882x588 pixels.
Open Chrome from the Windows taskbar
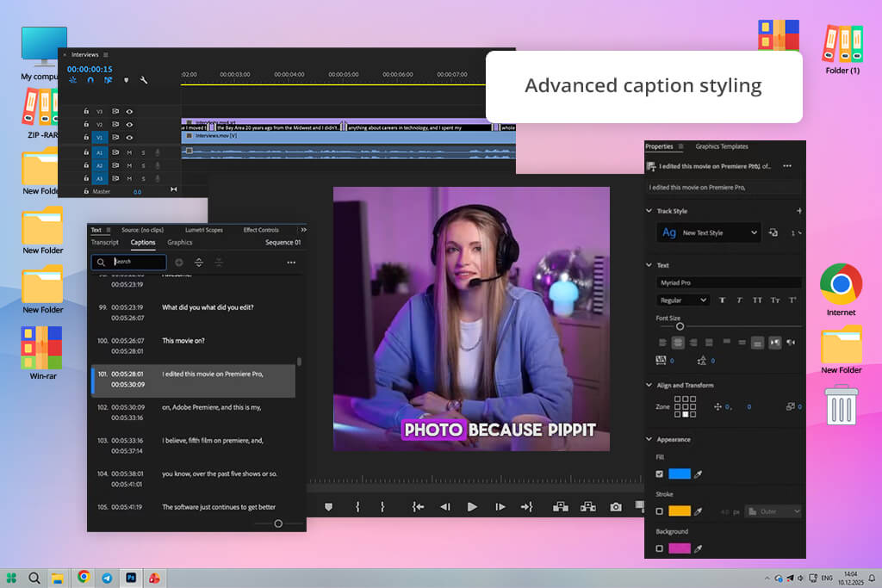click(84, 578)
